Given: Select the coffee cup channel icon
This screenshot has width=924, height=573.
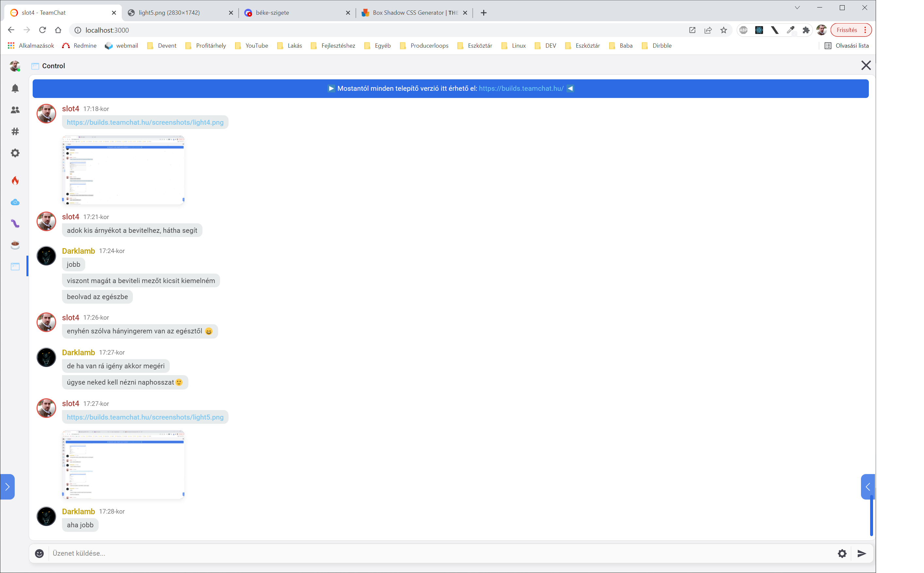Looking at the screenshot, I should (x=15, y=245).
